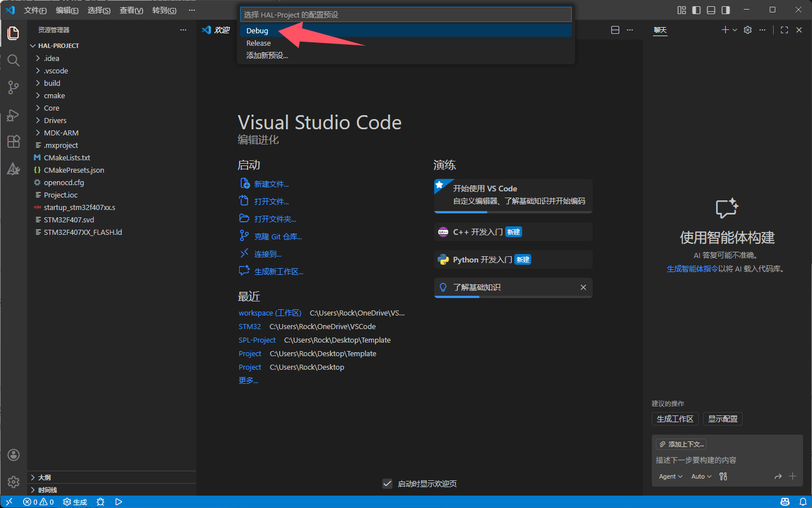Expand the Core folder
This screenshot has width=812, height=508.
click(112, 108)
